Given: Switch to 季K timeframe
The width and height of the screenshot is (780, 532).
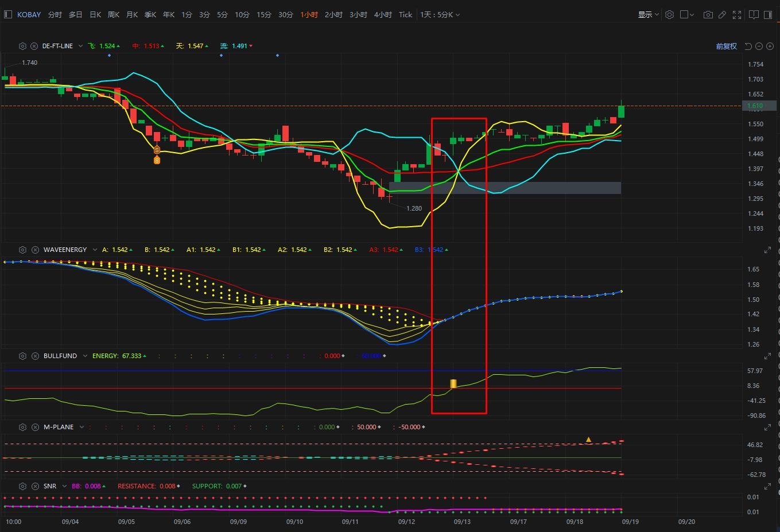Looking at the screenshot, I should 150,14.
